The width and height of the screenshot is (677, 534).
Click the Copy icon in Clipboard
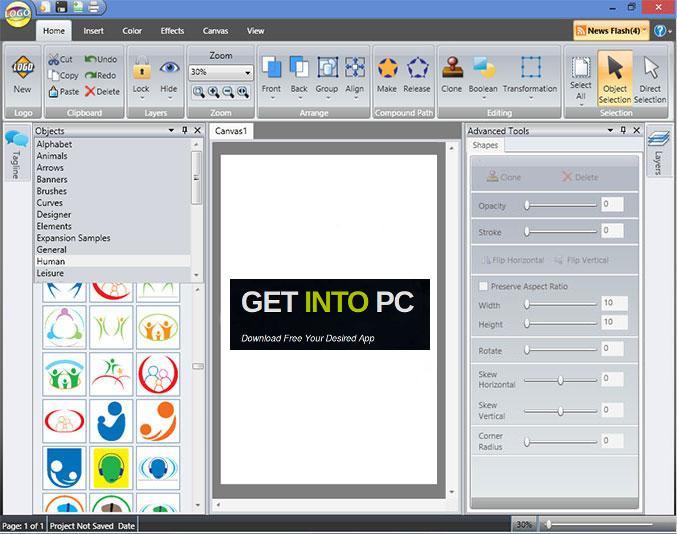pyautogui.click(x=54, y=75)
